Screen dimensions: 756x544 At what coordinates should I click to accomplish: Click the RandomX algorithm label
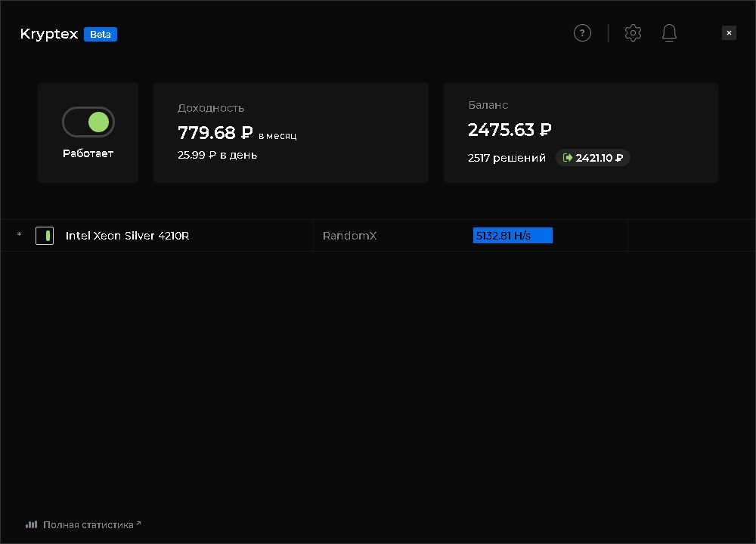[349, 236]
